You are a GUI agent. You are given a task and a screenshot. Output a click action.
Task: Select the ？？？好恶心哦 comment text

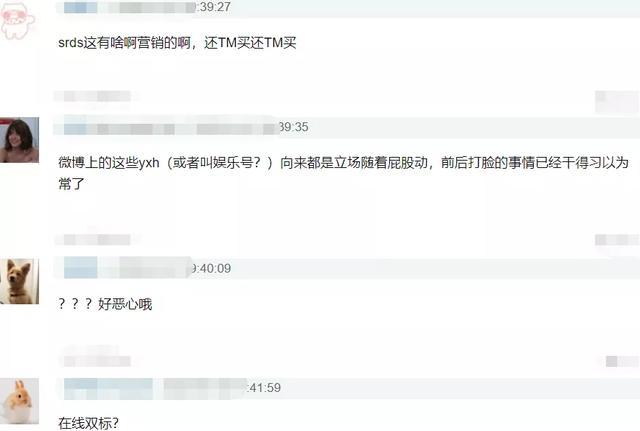(105, 304)
